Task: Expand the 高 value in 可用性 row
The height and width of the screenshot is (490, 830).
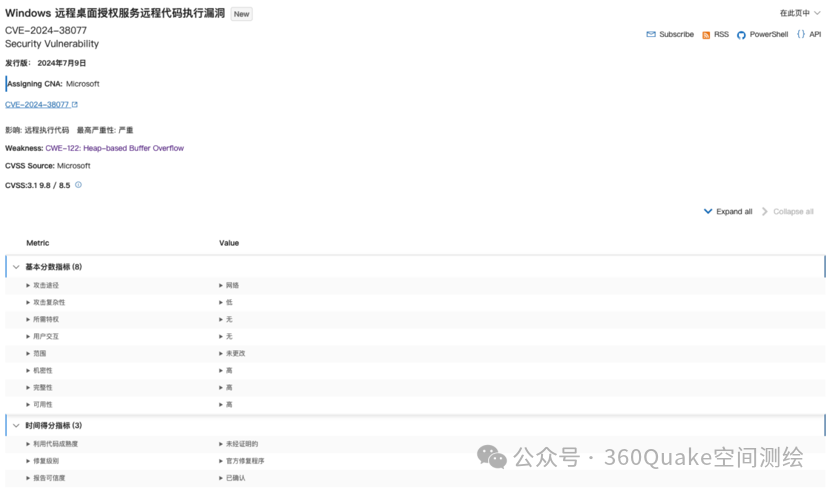Action: click(225, 404)
